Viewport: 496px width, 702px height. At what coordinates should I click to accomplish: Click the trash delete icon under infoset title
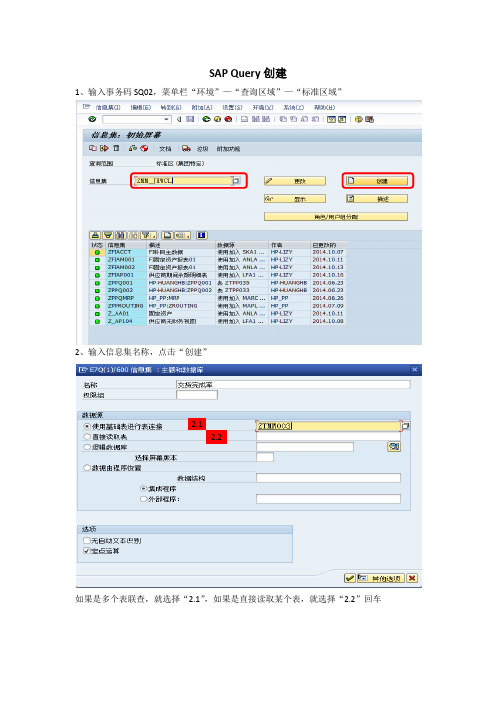click(x=116, y=148)
